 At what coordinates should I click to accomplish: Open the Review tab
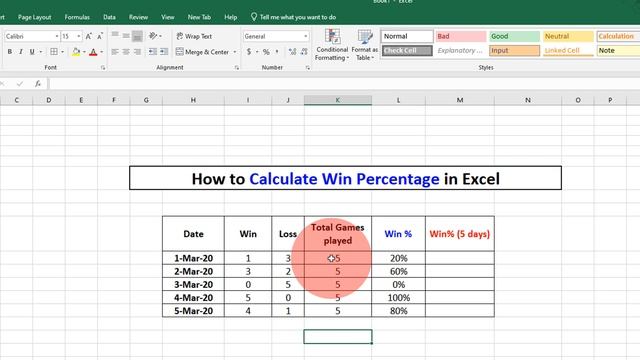pos(138,17)
